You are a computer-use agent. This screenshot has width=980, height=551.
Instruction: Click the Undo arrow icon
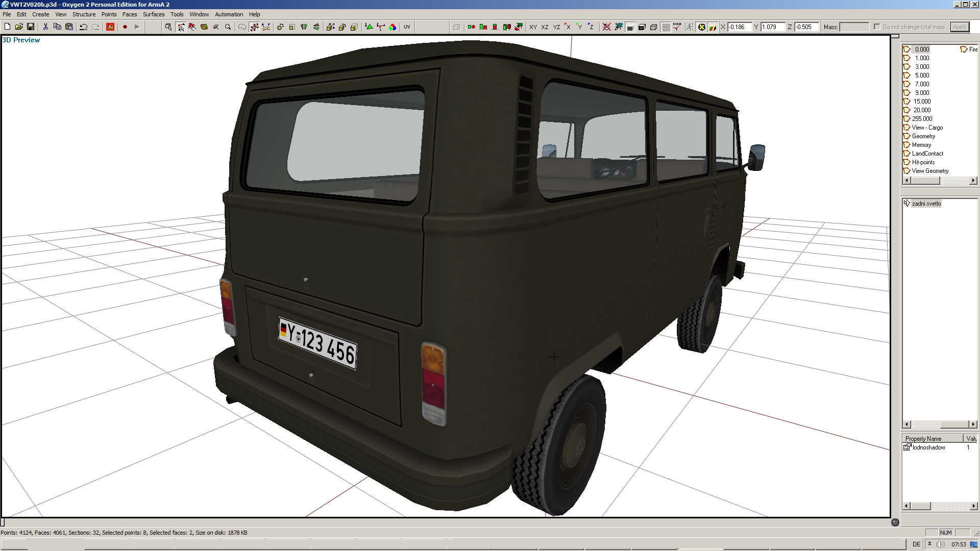(x=83, y=27)
